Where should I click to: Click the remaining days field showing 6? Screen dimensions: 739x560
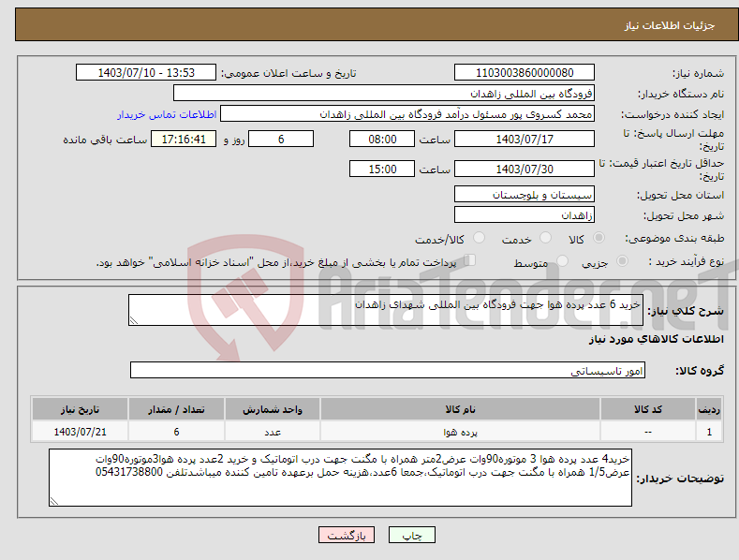tap(281, 139)
